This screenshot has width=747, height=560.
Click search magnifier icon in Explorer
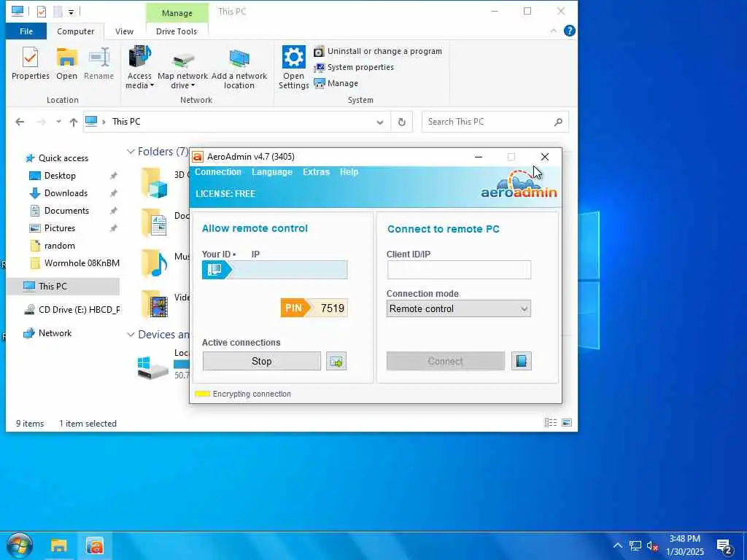click(x=558, y=122)
